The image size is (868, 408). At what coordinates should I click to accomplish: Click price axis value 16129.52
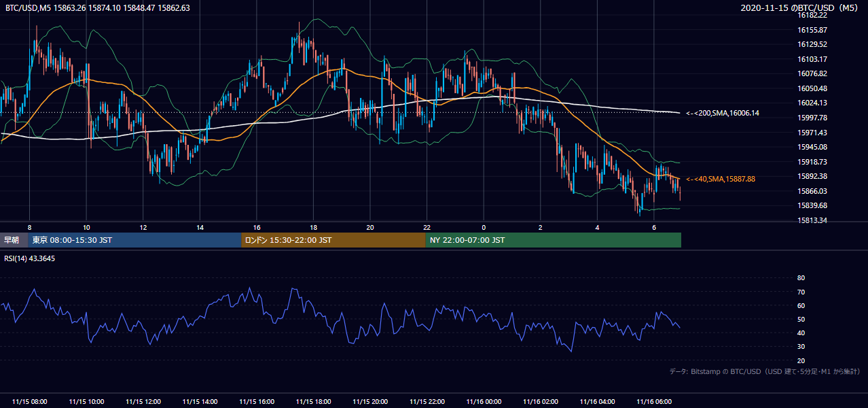coord(812,44)
